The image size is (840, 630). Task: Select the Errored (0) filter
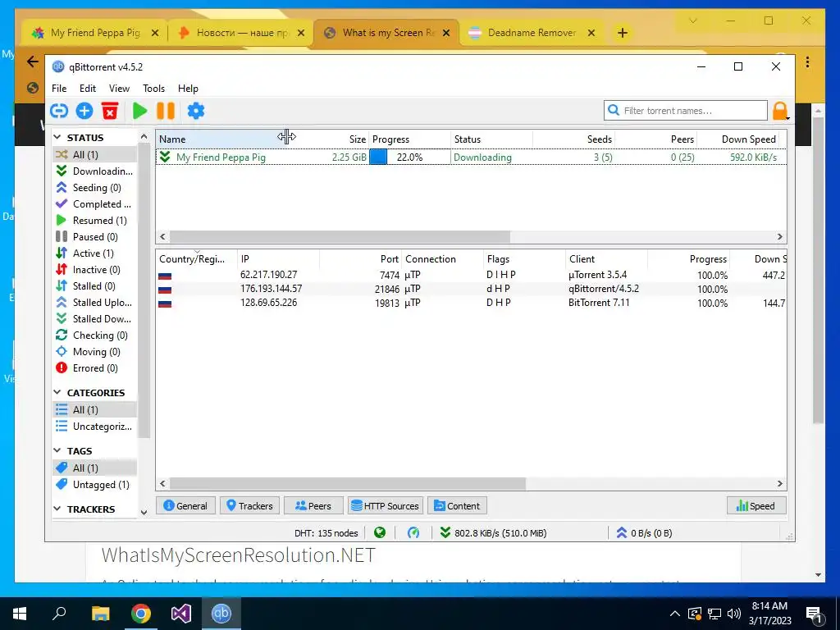[95, 368]
